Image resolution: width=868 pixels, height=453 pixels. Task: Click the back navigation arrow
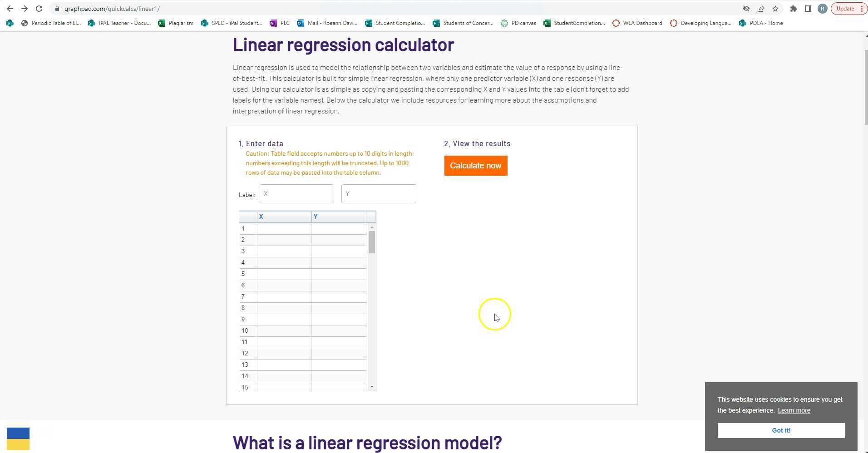point(10,8)
